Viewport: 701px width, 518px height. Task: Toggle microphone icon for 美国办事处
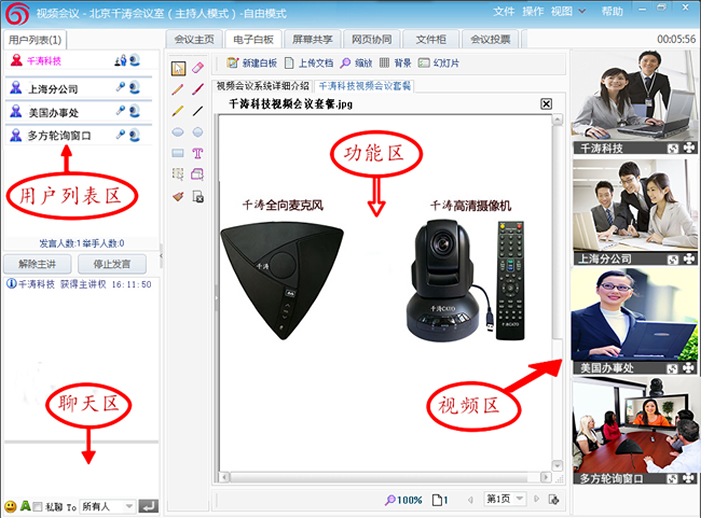coord(120,110)
